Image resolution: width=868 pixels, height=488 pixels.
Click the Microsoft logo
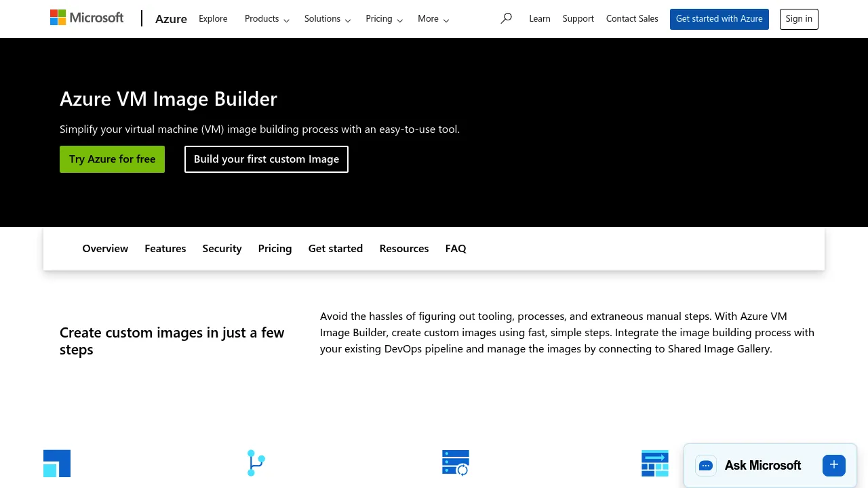[x=87, y=18]
